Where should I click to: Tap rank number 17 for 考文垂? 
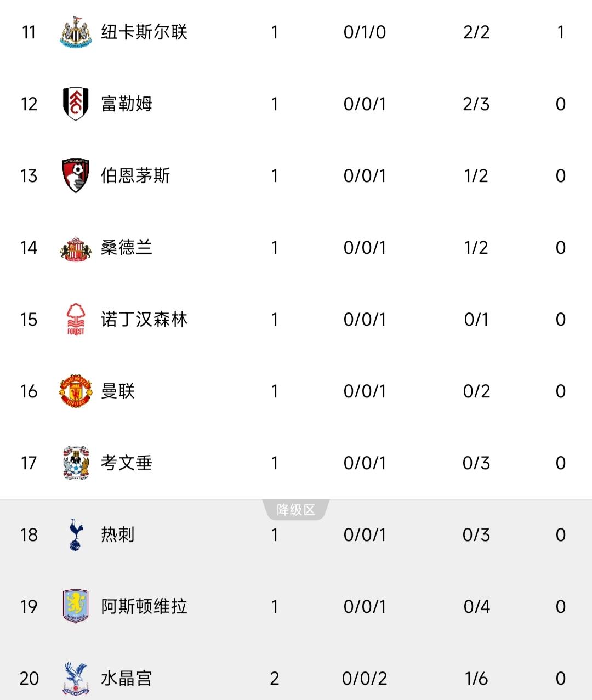click(x=29, y=463)
